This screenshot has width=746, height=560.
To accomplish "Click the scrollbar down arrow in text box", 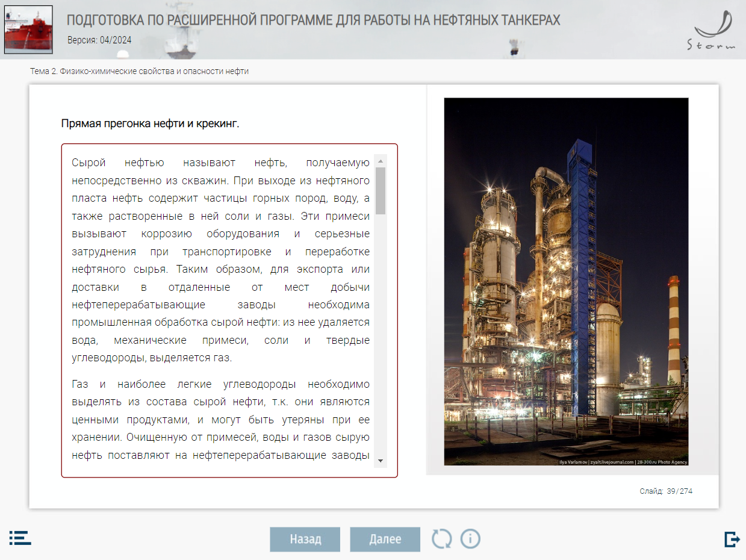I will pyautogui.click(x=381, y=461).
